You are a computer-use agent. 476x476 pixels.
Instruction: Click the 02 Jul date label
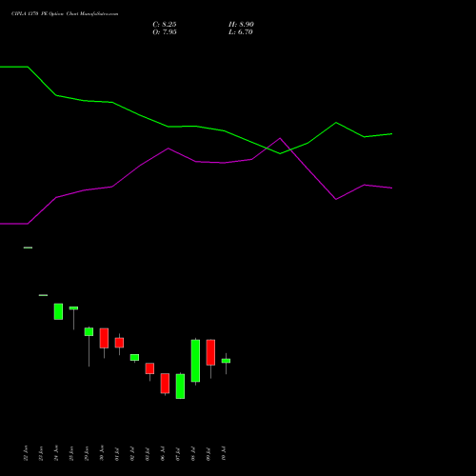click(132, 454)
